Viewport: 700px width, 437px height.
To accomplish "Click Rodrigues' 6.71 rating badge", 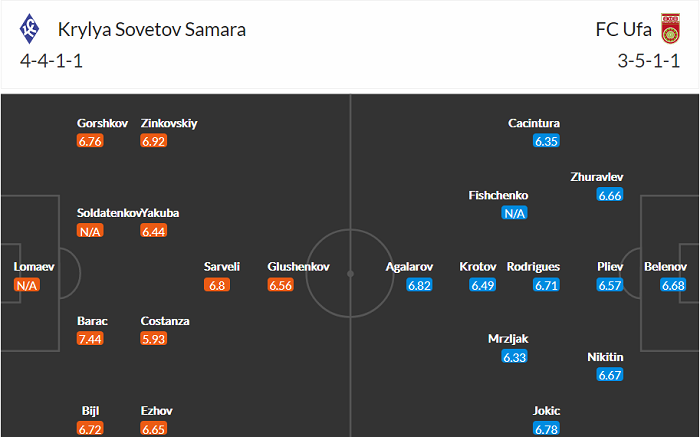I will pos(545,285).
